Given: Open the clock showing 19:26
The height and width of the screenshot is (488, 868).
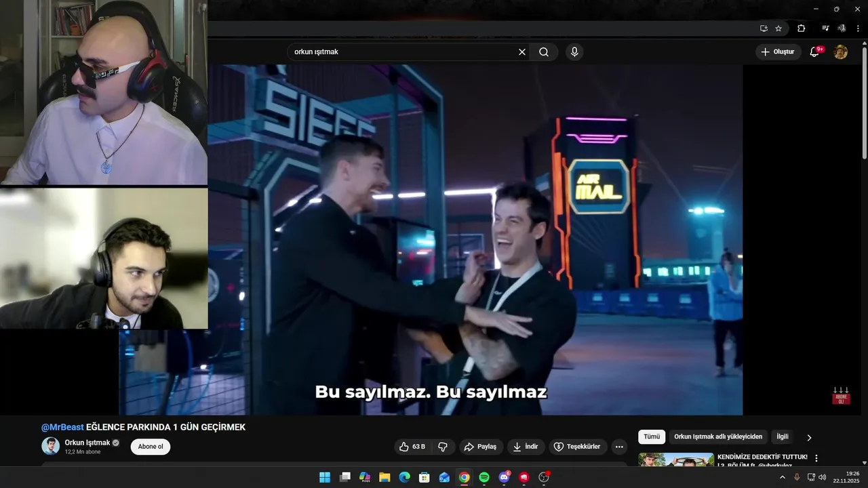Looking at the screenshot, I should [x=847, y=477].
